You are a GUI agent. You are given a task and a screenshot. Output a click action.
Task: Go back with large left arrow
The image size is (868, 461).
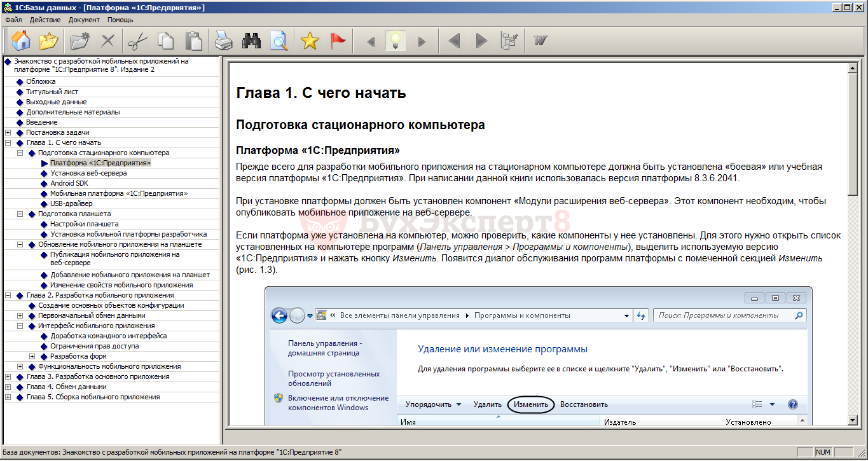453,41
